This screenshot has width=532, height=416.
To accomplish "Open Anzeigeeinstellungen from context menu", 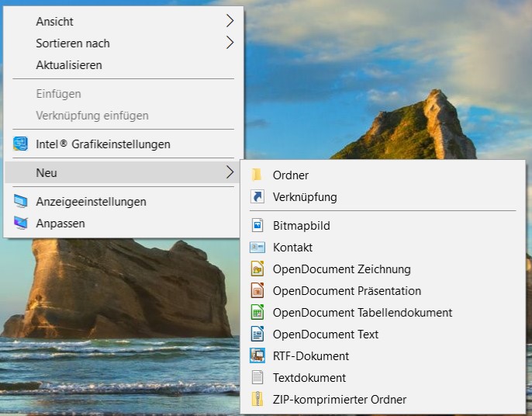I will tap(123, 201).
